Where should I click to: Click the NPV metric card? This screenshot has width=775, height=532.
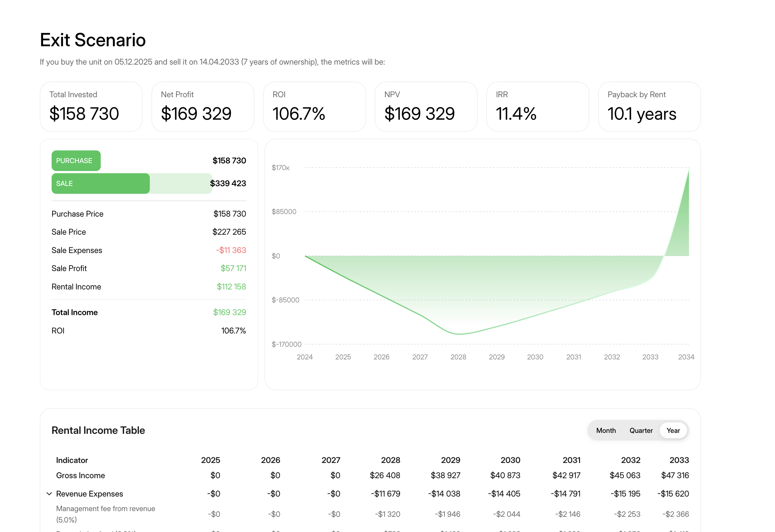[x=426, y=107]
